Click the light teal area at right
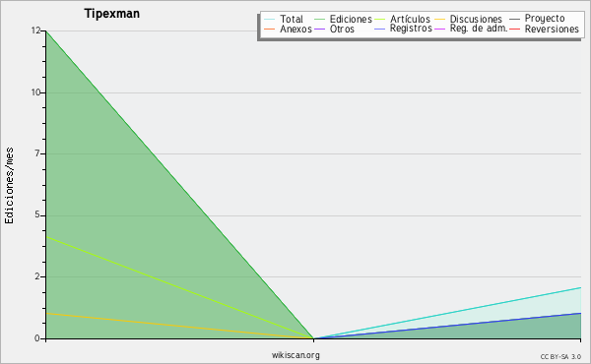The width and height of the screenshot is (591, 364). (x=528, y=307)
